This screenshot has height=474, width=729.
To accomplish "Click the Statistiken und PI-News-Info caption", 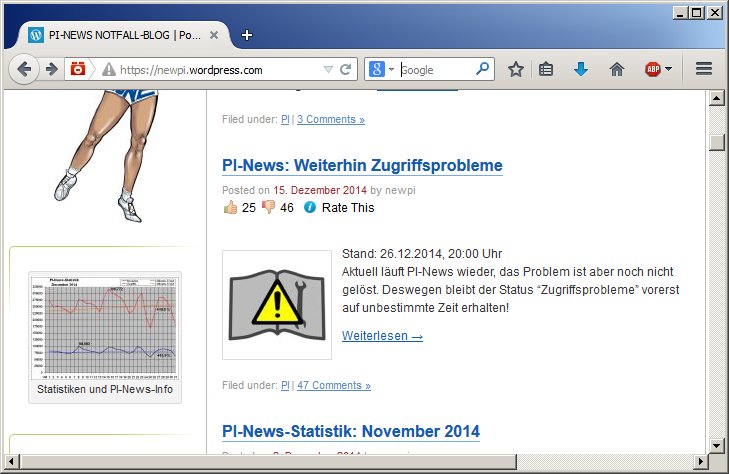I will 105,389.
